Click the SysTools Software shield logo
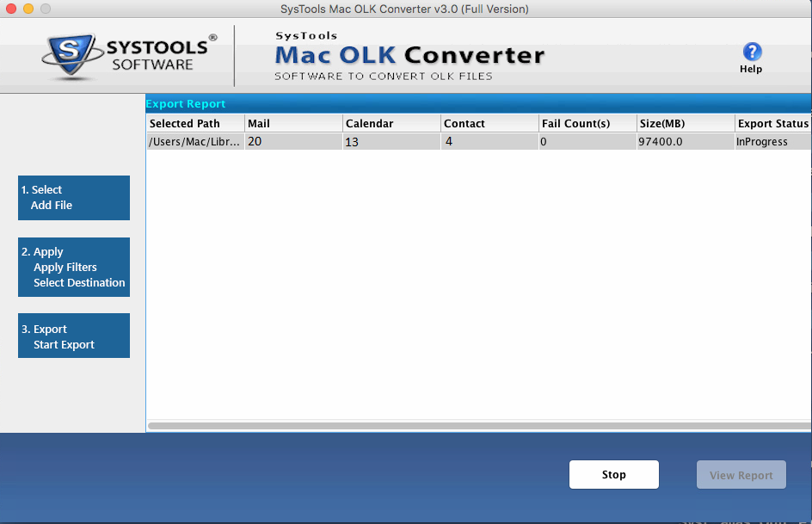The width and height of the screenshot is (812, 524). [x=71, y=55]
